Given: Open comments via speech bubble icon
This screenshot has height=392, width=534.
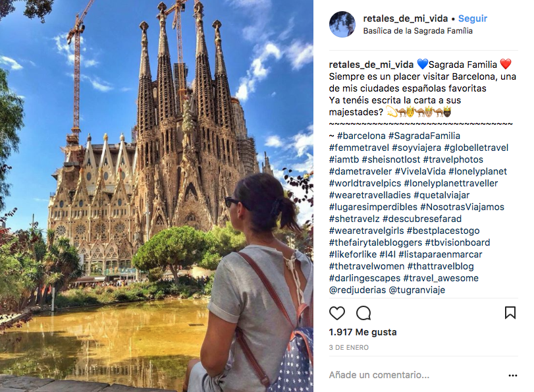Looking at the screenshot, I should click(363, 313).
